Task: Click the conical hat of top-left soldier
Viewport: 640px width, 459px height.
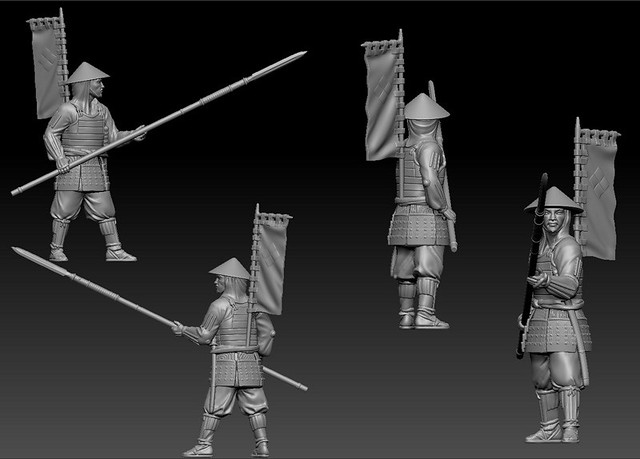Action: (88, 72)
